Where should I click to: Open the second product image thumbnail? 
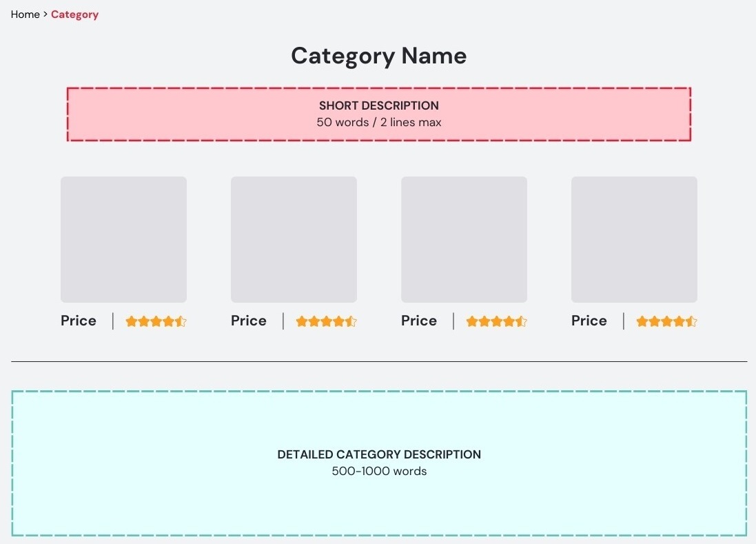coord(294,239)
